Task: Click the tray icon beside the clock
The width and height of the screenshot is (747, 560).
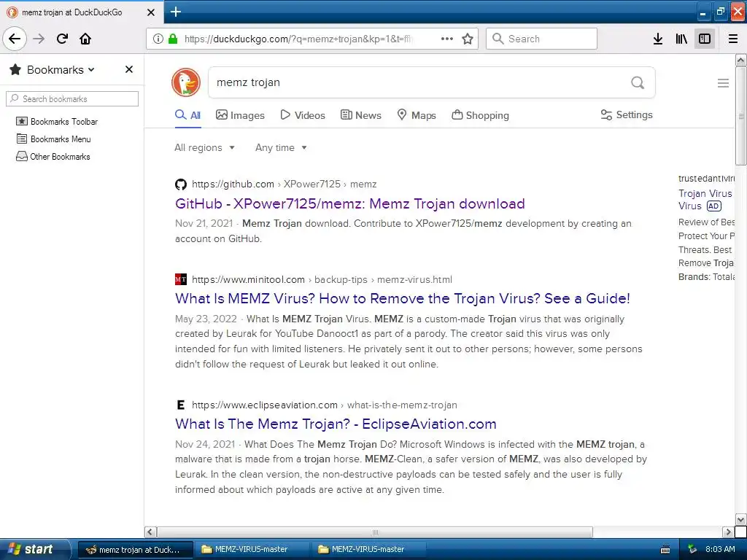Action: (x=692, y=550)
